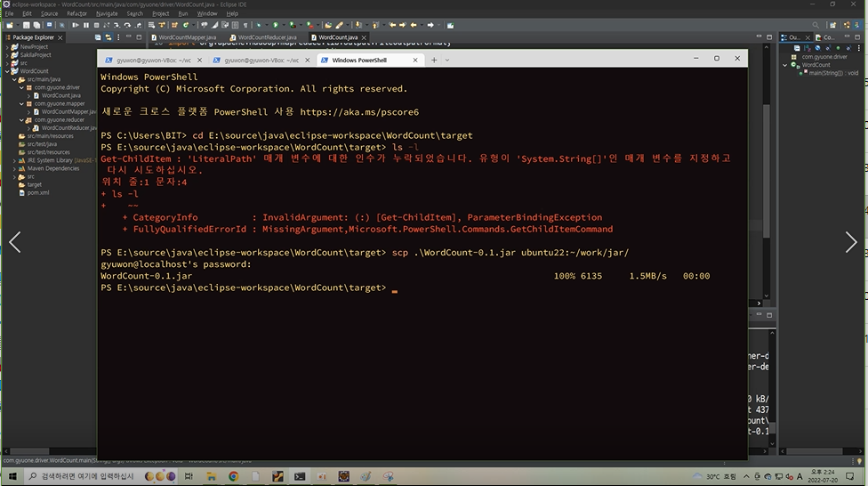This screenshot has width=868, height=486.
Task: Click the Resume debug icon in Eclipse toolbar
Action: tap(76, 25)
